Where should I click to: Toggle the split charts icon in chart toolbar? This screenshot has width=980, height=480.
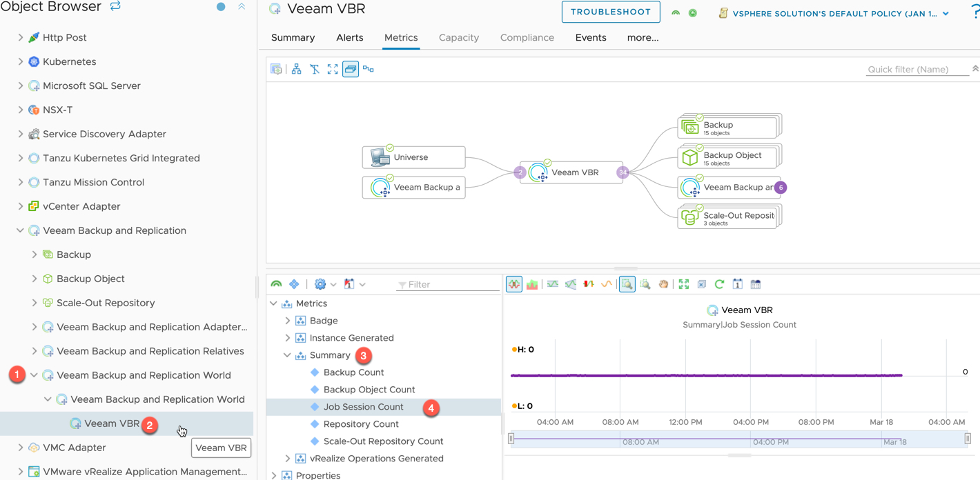(x=514, y=284)
